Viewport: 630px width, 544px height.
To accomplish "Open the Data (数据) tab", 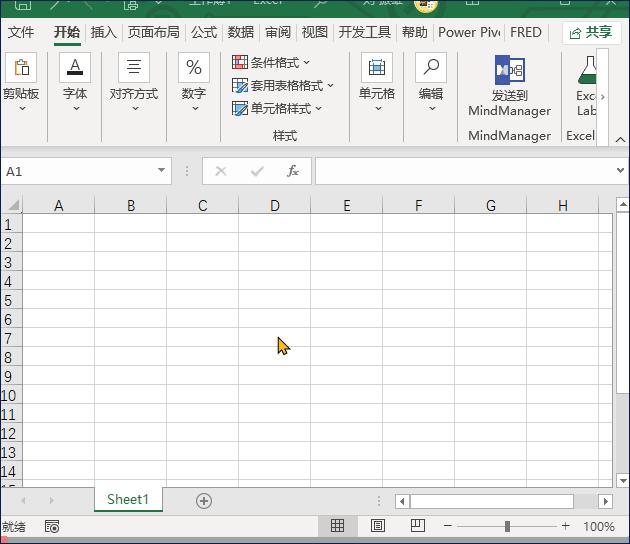I will [x=241, y=32].
